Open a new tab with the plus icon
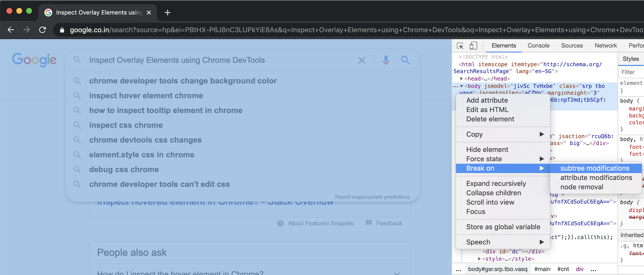 pyautogui.click(x=168, y=13)
